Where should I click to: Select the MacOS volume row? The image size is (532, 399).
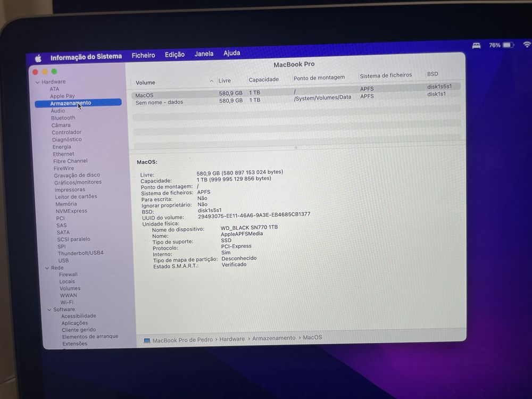pyautogui.click(x=296, y=92)
